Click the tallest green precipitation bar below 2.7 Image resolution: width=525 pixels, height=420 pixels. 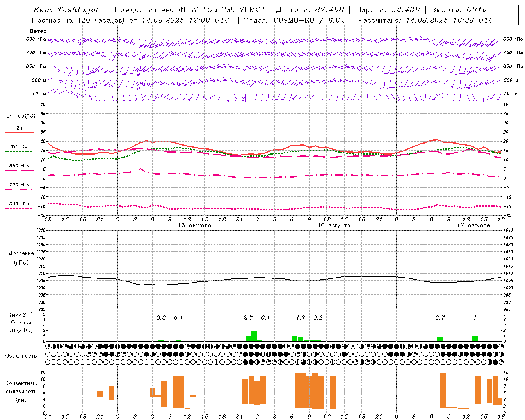[254, 336]
